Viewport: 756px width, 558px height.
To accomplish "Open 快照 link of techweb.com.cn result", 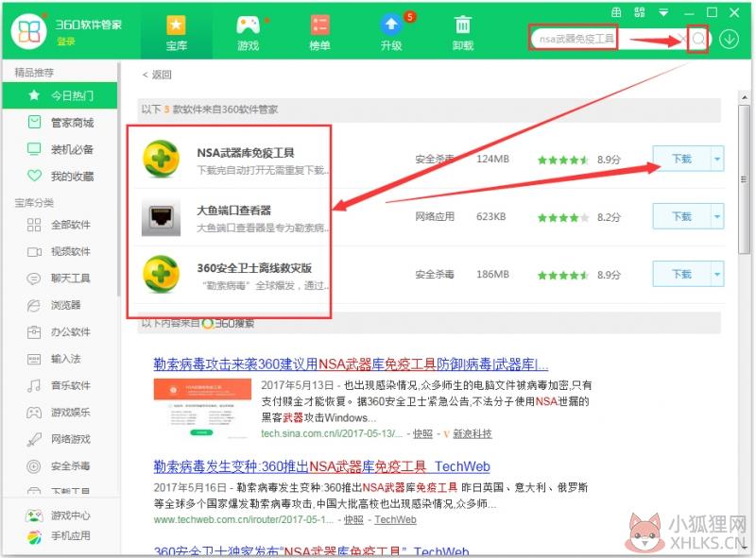I will pyautogui.click(x=353, y=520).
